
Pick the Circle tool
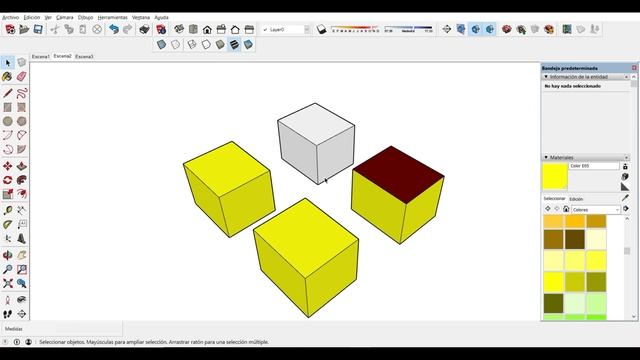pos(8,121)
